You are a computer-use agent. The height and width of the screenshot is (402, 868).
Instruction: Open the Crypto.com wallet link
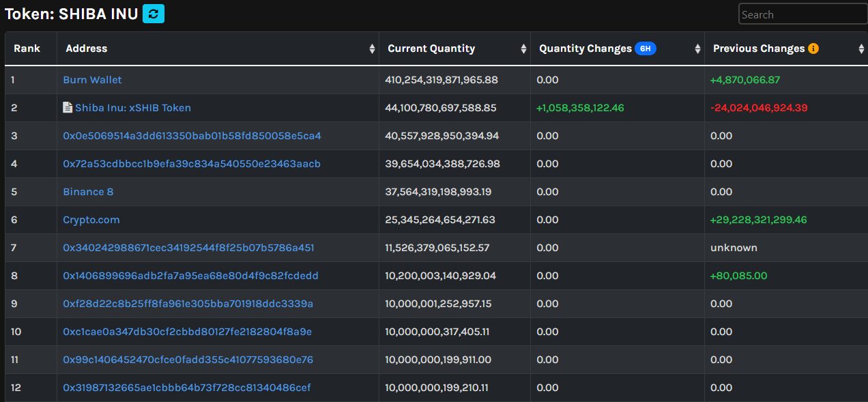[91, 220]
